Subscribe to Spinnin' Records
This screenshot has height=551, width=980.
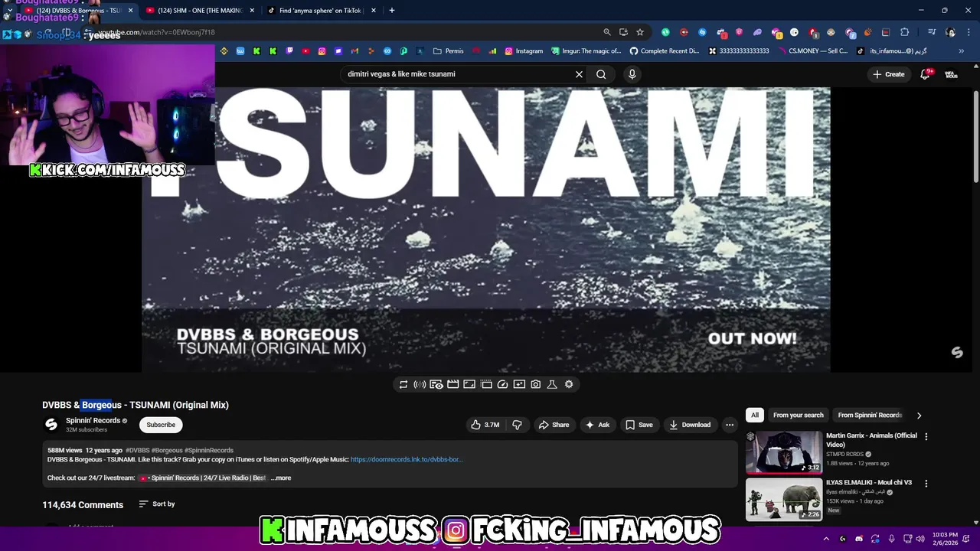(161, 425)
